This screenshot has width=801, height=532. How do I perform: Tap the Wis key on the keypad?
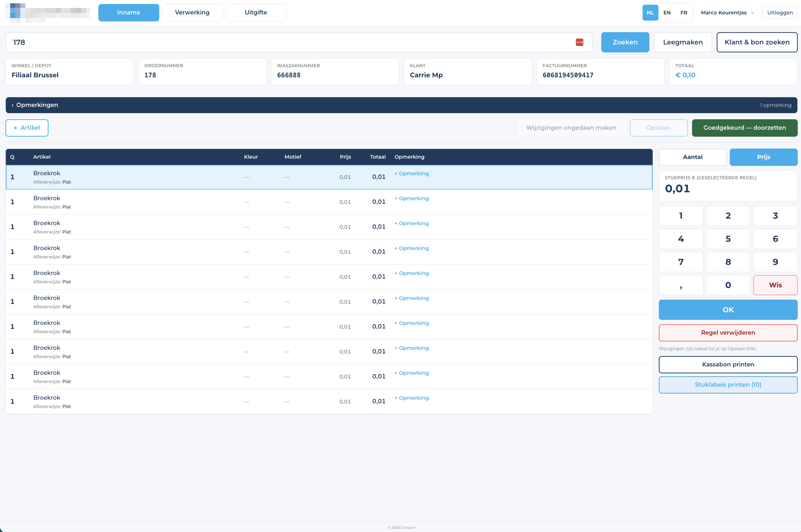(775, 285)
